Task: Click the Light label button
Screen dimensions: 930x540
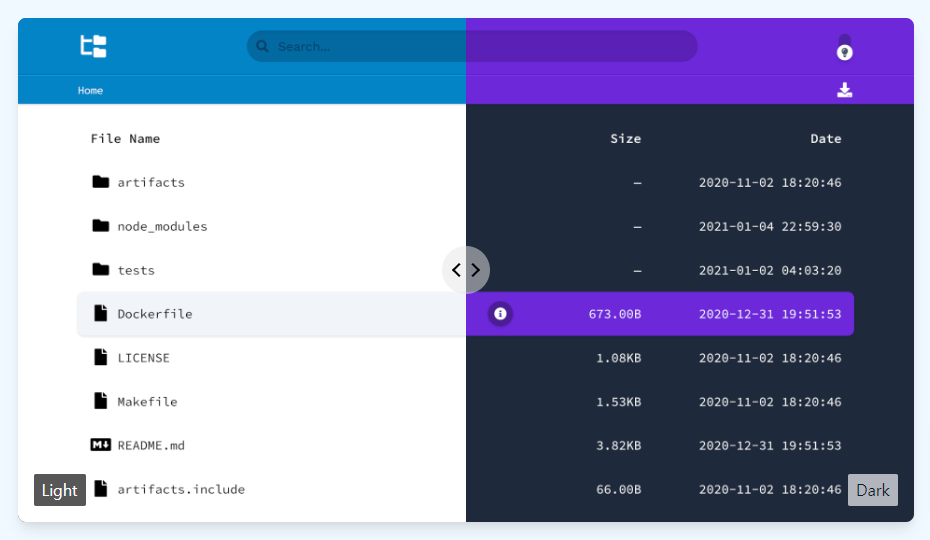Action: 60,490
